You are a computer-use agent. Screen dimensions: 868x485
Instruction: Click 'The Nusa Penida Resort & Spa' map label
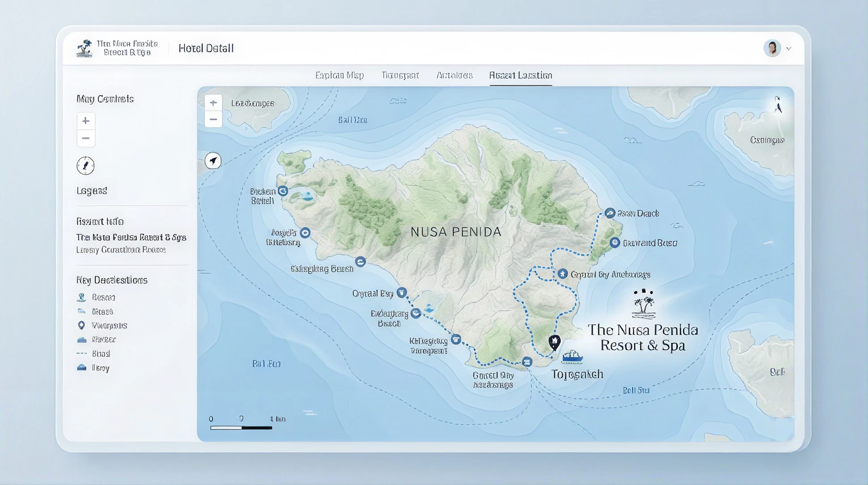643,337
